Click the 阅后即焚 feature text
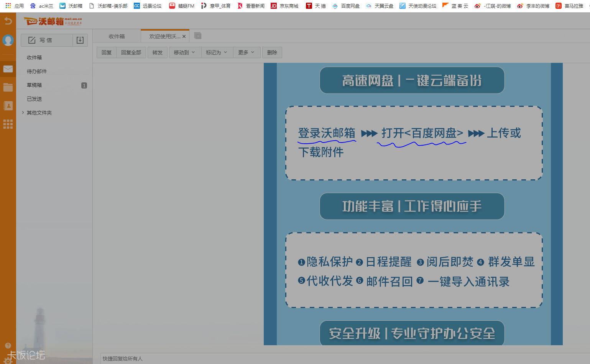This screenshot has height=364, width=590. coord(450,262)
